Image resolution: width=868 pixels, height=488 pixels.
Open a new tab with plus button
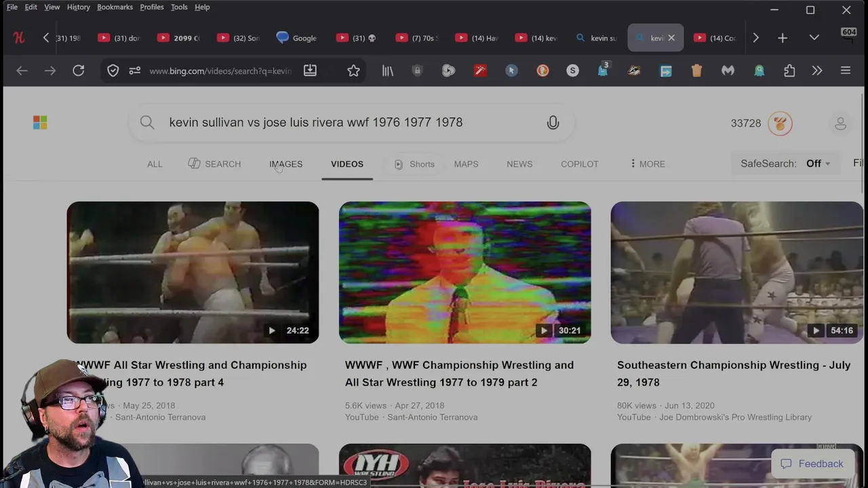[783, 38]
